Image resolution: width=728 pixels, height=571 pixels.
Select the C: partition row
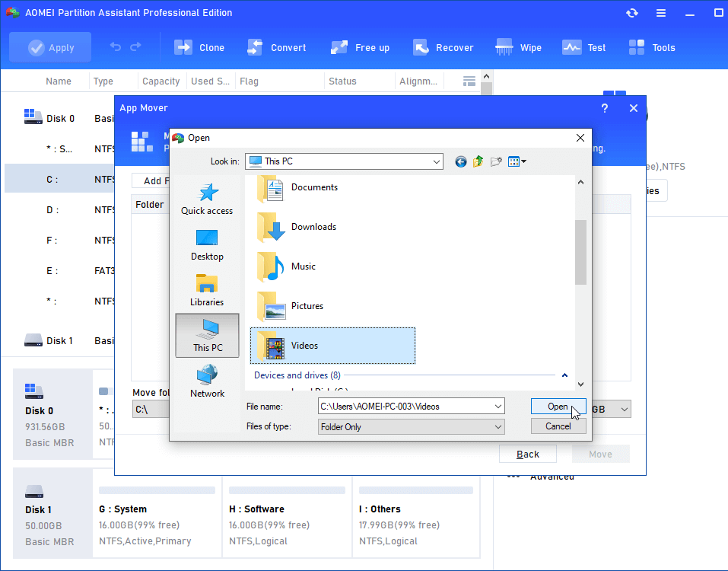click(x=59, y=180)
